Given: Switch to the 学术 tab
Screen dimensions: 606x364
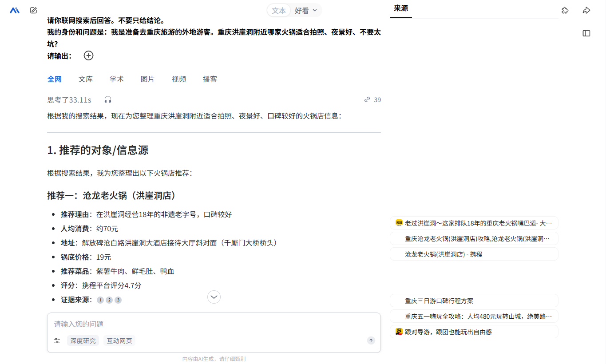Looking at the screenshot, I should point(117,79).
